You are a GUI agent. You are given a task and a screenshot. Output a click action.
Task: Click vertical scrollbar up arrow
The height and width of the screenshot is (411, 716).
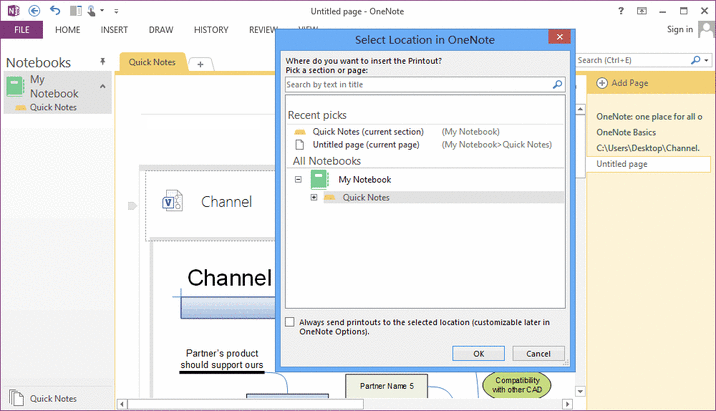coord(580,109)
